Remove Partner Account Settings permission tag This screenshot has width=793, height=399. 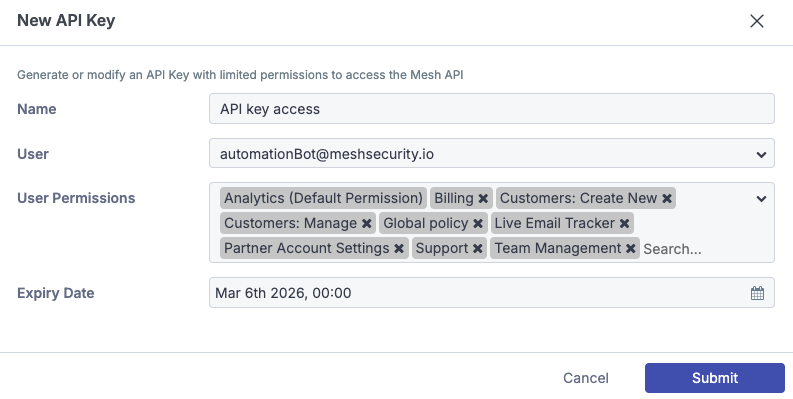(399, 248)
